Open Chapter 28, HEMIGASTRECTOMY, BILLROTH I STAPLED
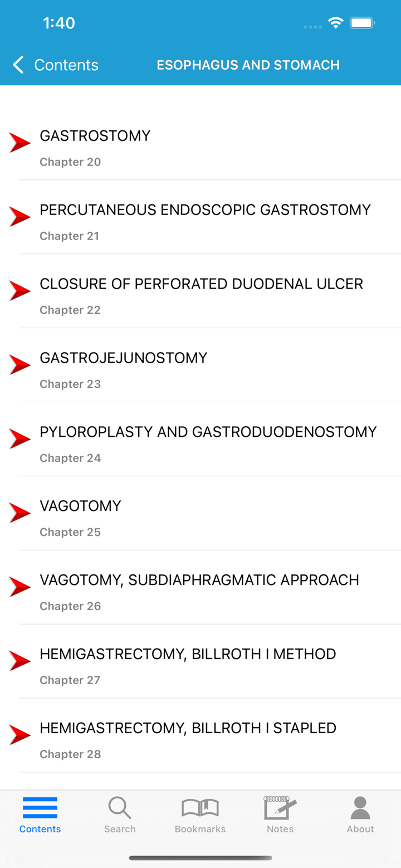The image size is (401, 868). 188,728
